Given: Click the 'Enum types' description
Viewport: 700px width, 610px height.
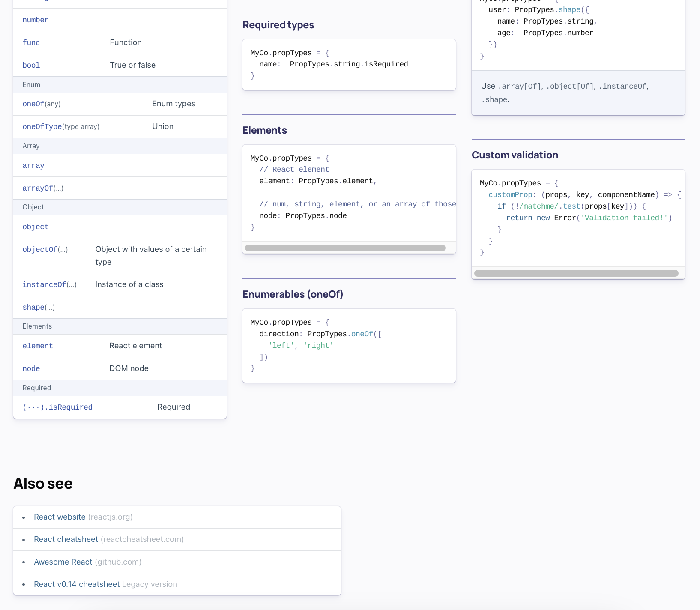Looking at the screenshot, I should pyautogui.click(x=174, y=104).
